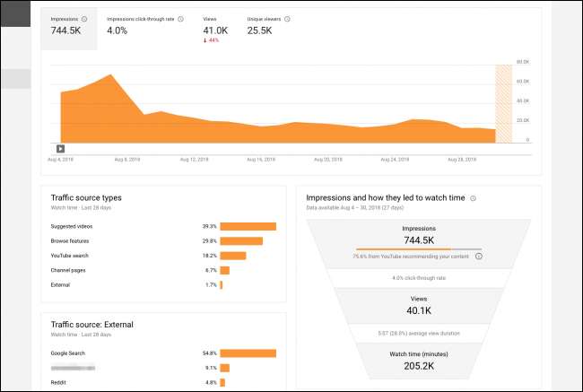The width and height of the screenshot is (583, 392).
Task: Open Suggested videos traffic source
Action: [x=72, y=226]
